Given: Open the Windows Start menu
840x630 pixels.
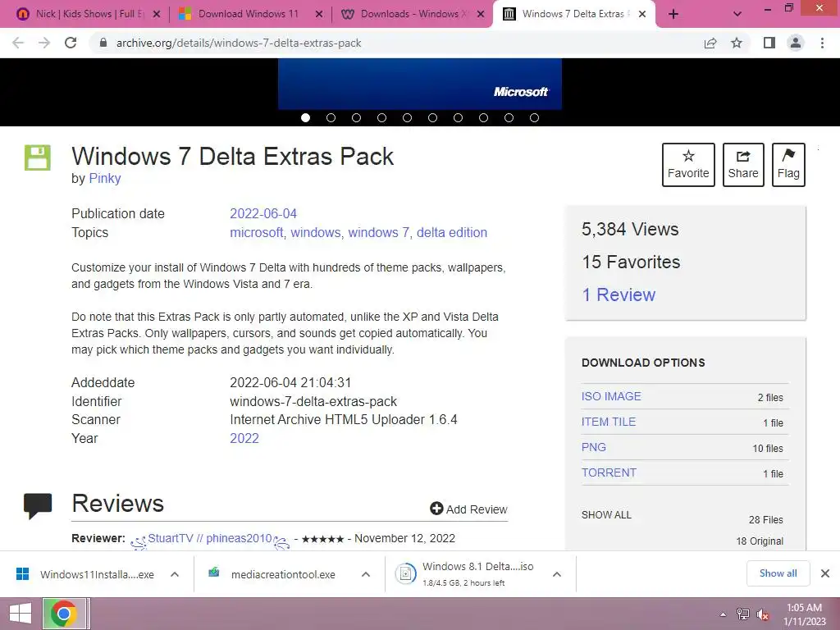Looking at the screenshot, I should tap(21, 614).
